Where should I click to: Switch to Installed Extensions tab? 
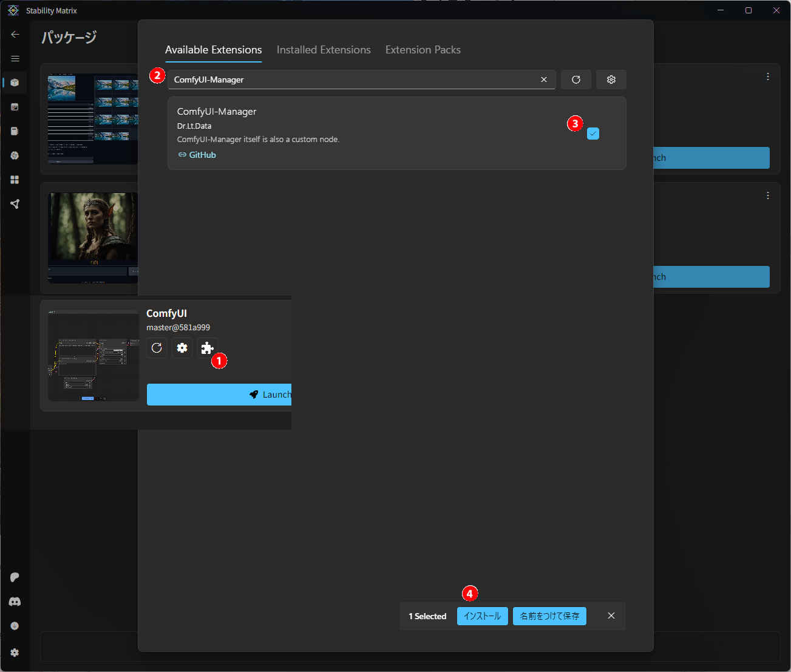pos(324,50)
